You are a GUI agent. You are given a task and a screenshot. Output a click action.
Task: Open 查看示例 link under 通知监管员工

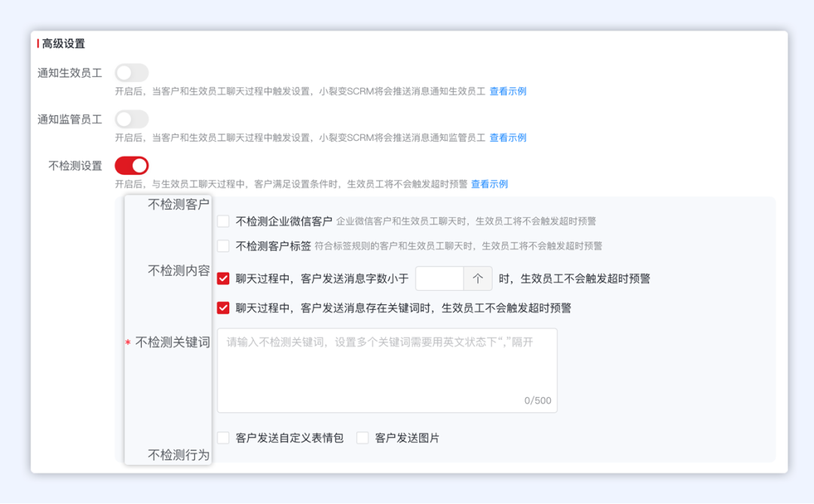(x=507, y=138)
